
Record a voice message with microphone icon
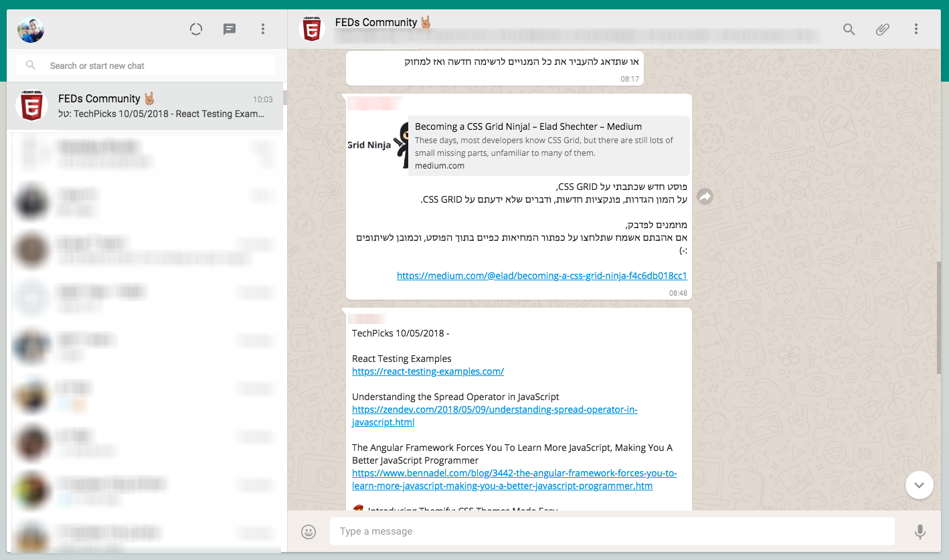click(920, 531)
